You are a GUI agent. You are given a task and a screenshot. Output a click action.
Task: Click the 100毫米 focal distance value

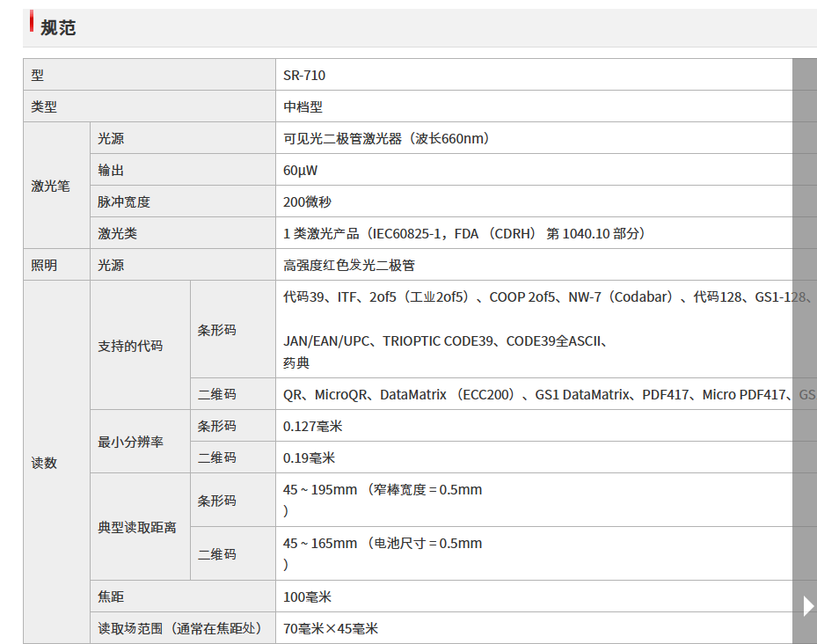(307, 597)
